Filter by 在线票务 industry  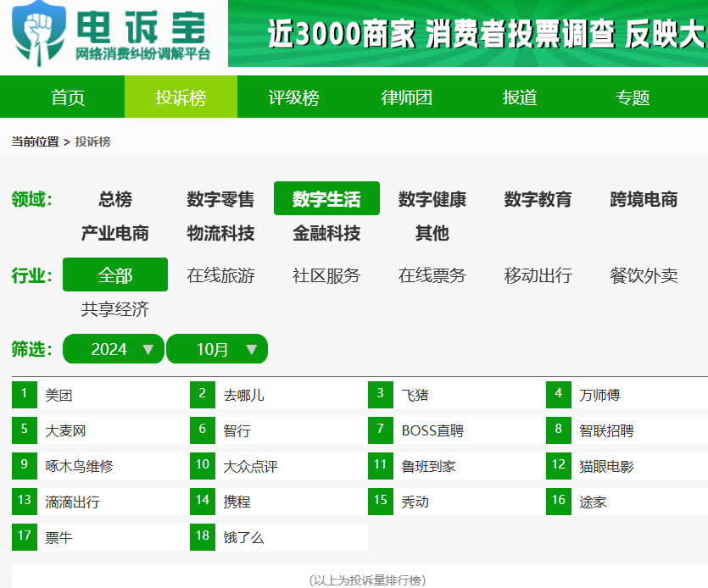click(432, 275)
